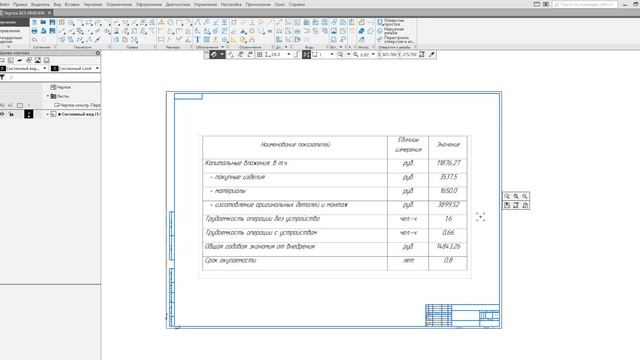Click the right window-layout icon near search box
Viewport: 640px width, 360px height.
tap(545, 4)
